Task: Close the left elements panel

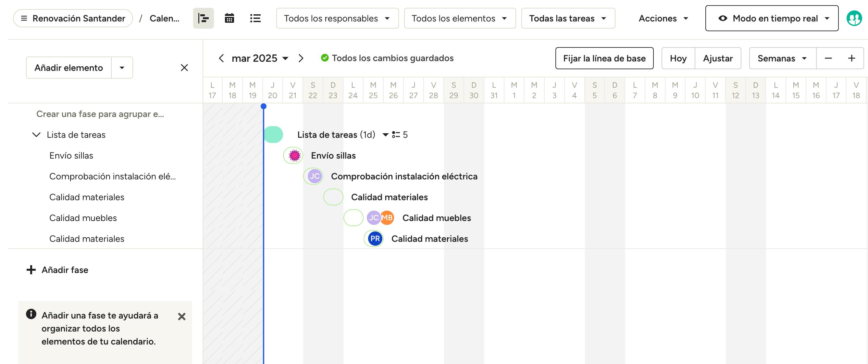Action: (184, 68)
